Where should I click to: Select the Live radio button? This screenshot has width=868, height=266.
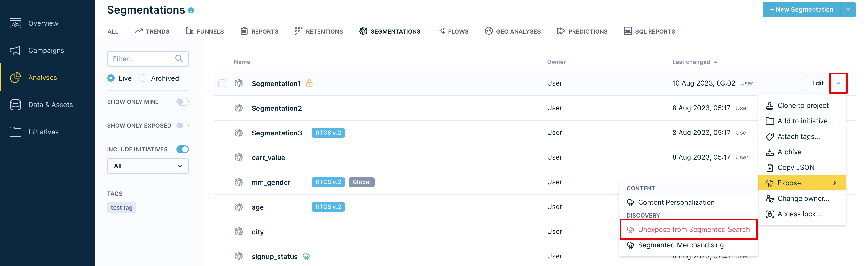point(111,78)
